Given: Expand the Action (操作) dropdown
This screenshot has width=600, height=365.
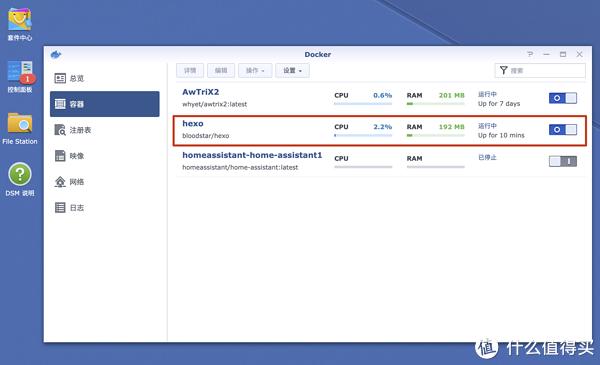Looking at the screenshot, I should click(x=255, y=70).
